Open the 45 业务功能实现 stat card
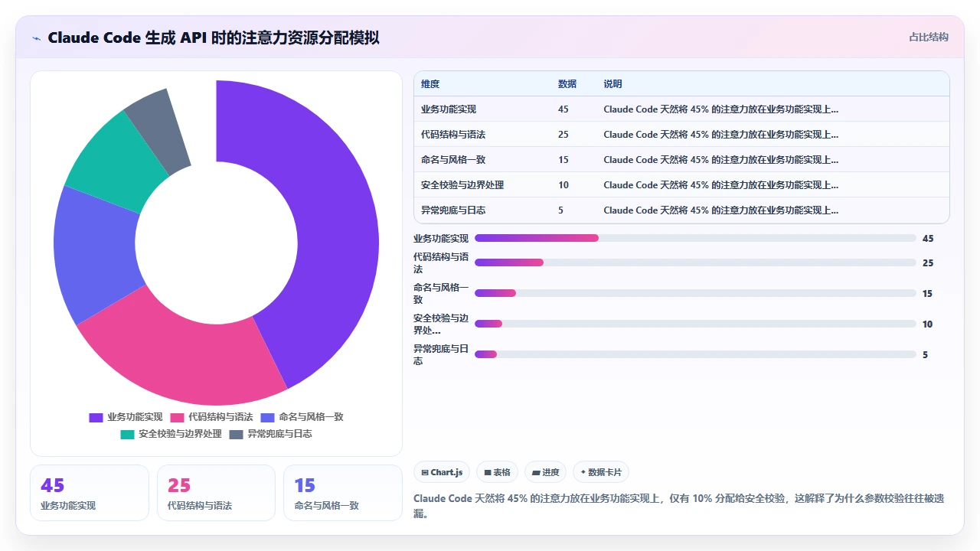Screen dimensions: 980x551 pyautogui.click(x=90, y=493)
